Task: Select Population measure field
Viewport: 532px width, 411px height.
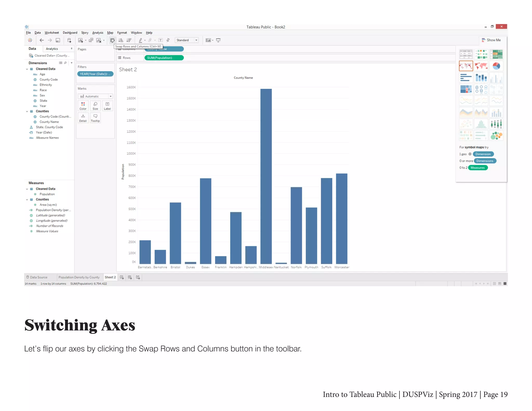Action: pyautogui.click(x=47, y=194)
